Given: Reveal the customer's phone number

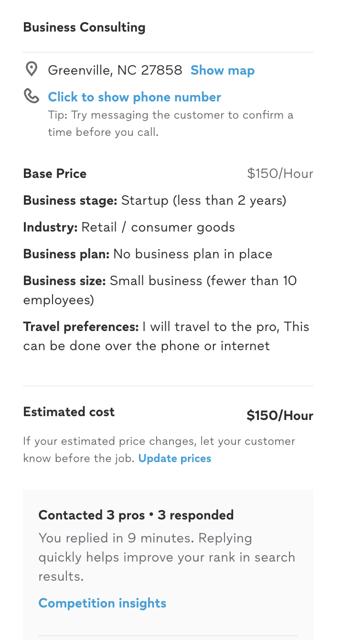Looking at the screenshot, I should click(134, 97).
